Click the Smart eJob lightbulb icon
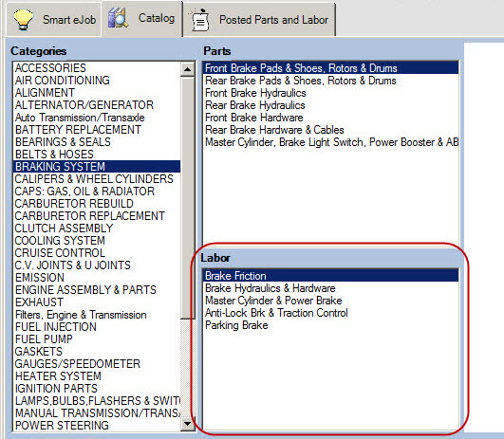 (23, 19)
